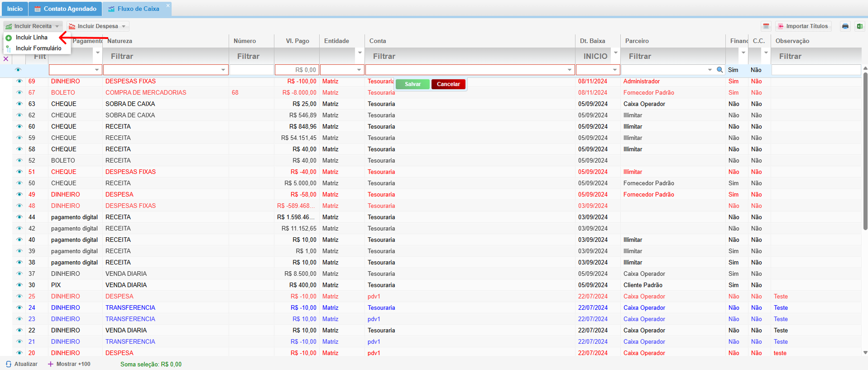Open the Entidade filter dropdown arrow

click(x=360, y=53)
